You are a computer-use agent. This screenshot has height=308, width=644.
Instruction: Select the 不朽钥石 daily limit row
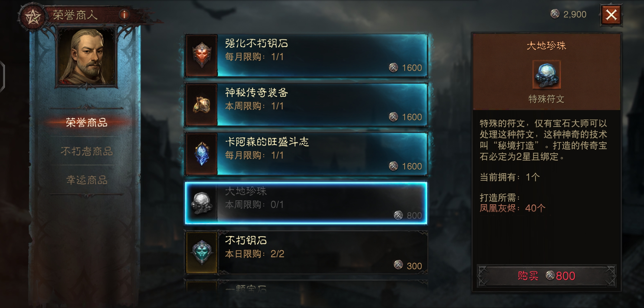pyautogui.click(x=306, y=253)
